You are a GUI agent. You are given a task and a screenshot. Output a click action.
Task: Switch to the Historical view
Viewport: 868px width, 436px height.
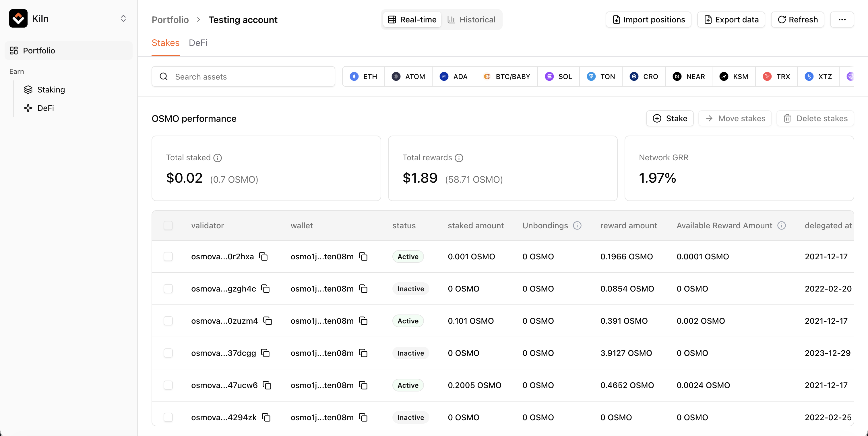click(x=471, y=20)
